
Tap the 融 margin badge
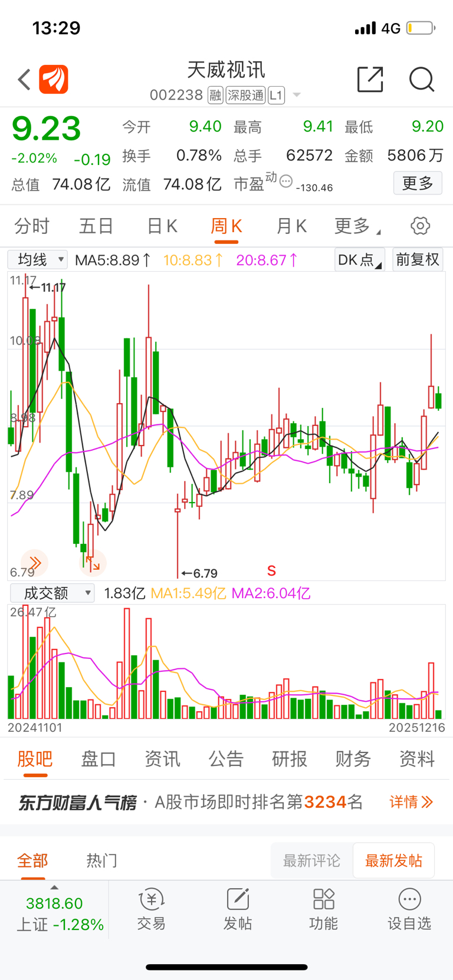tap(215, 95)
